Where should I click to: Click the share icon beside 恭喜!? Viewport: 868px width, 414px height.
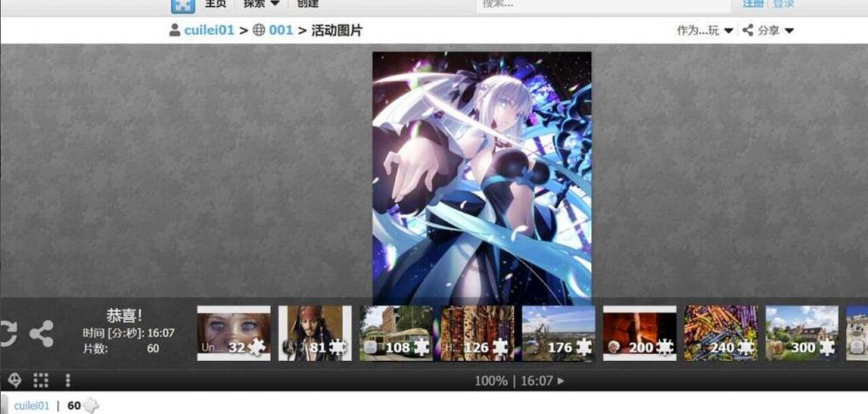point(42,333)
